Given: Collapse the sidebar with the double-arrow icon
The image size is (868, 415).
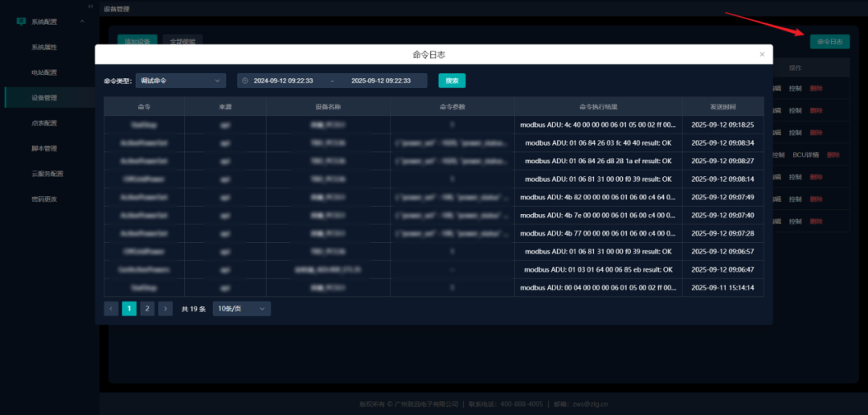Looking at the screenshot, I should 90,6.
